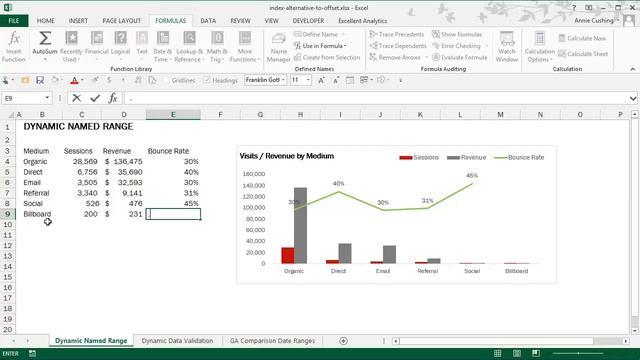The width and height of the screenshot is (640, 360).
Task: Increase font size with A icon
Action: click(x=321, y=80)
